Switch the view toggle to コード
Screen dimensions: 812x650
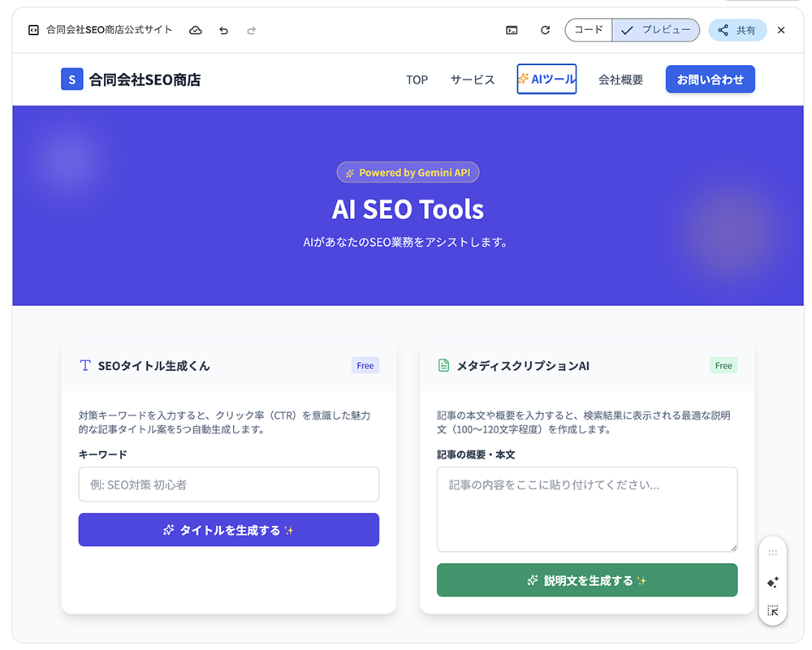click(x=587, y=29)
